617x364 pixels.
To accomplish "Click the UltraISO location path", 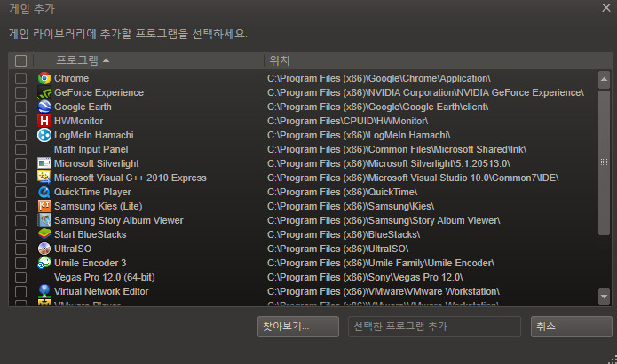I will point(338,249).
